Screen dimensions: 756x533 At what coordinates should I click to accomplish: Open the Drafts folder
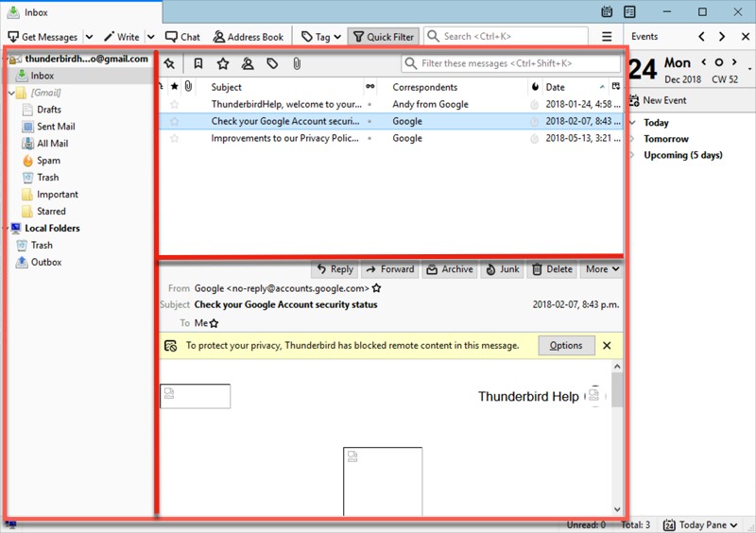[x=48, y=110]
